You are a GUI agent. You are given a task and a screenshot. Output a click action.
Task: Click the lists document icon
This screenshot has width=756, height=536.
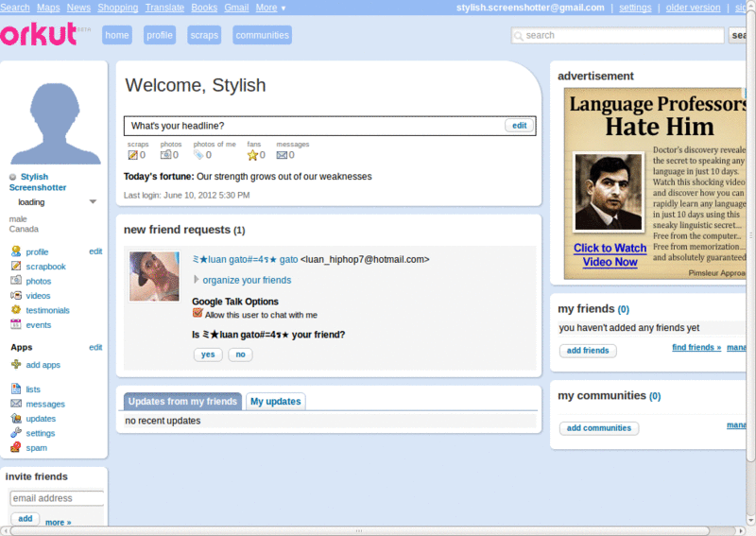pos(16,389)
